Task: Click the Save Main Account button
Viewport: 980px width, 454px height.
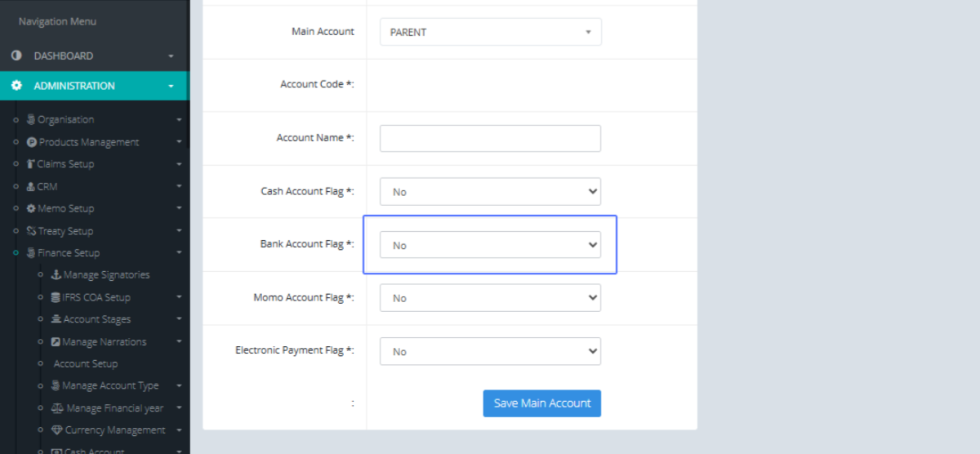Action: pyautogui.click(x=542, y=403)
